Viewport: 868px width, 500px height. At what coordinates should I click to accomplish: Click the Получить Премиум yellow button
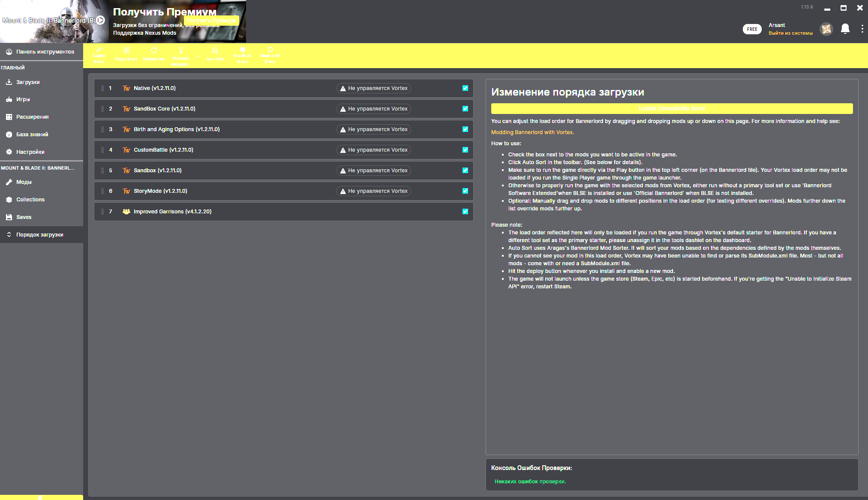pos(211,20)
